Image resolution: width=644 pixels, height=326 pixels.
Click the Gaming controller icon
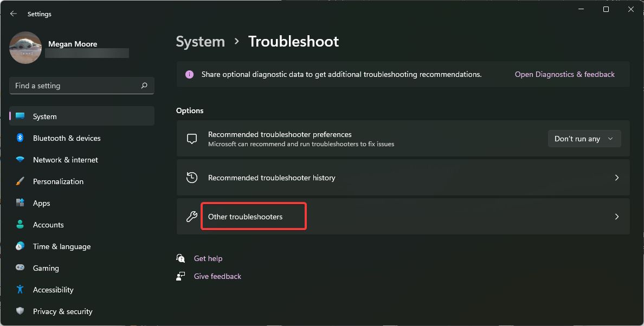[x=20, y=268]
